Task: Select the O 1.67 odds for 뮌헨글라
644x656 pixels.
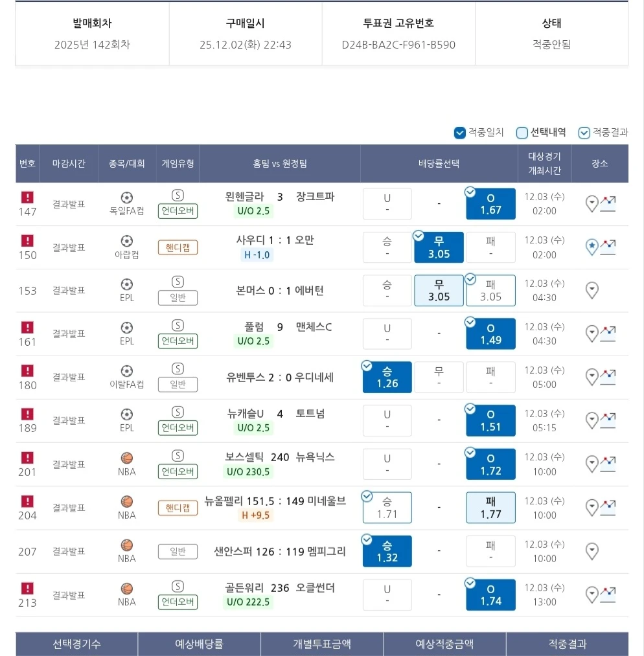Action: click(490, 203)
